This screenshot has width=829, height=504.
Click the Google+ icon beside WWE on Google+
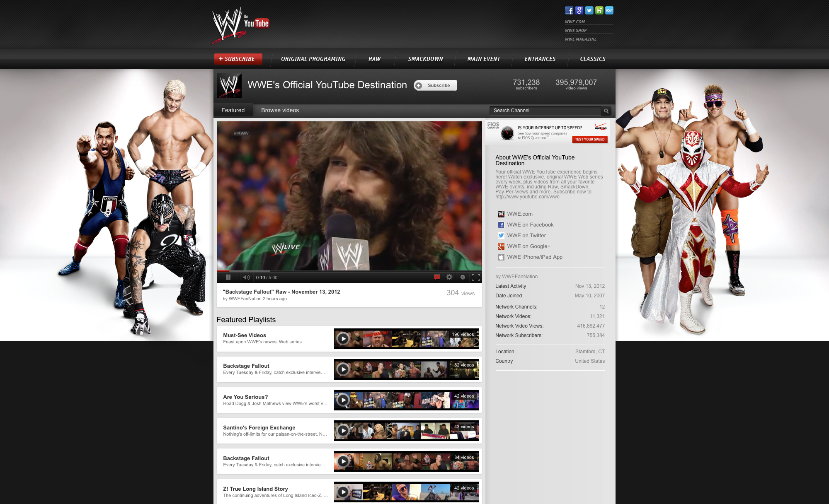pos(501,246)
